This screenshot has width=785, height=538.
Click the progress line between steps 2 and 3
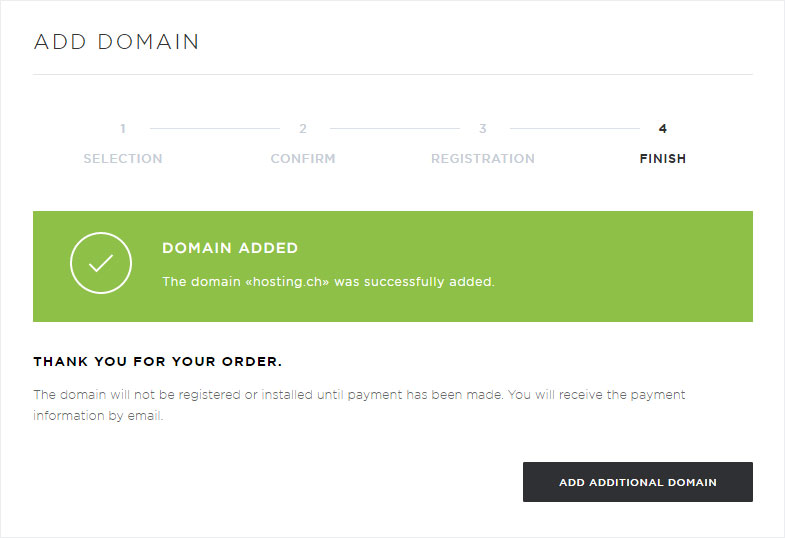(395, 129)
